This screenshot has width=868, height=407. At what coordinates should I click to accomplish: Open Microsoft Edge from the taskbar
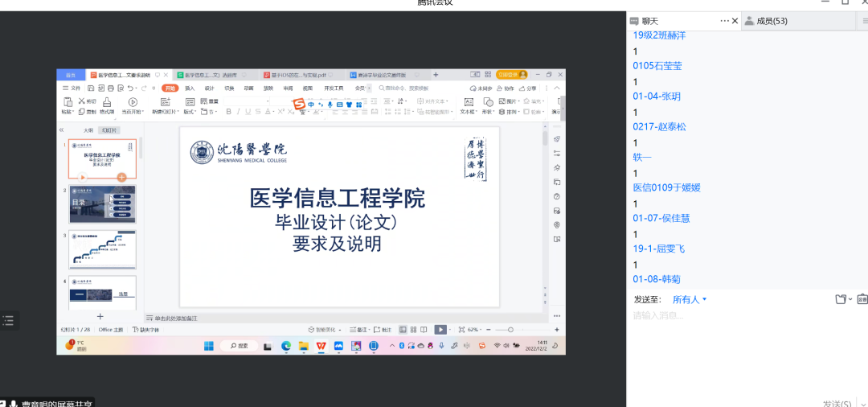pyautogui.click(x=286, y=346)
